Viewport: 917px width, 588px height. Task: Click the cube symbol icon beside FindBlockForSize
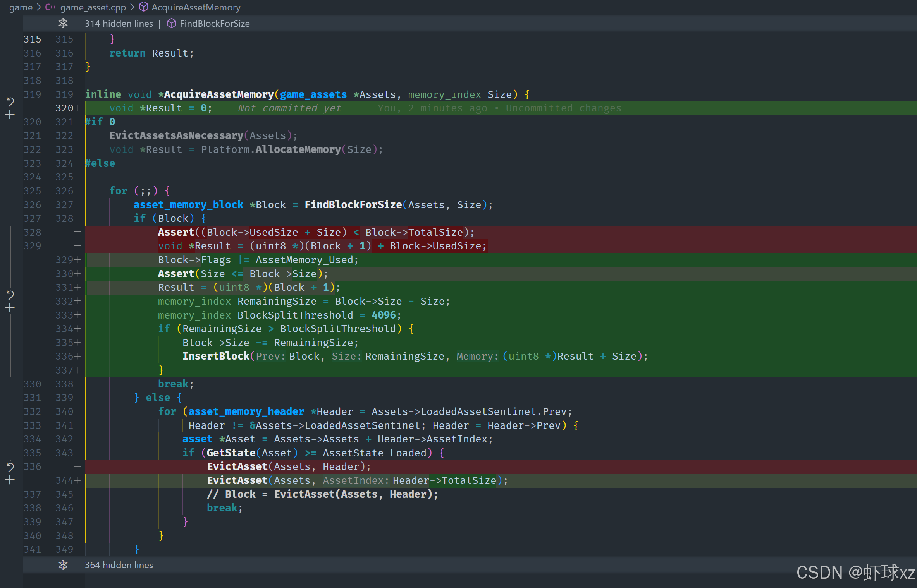(172, 24)
